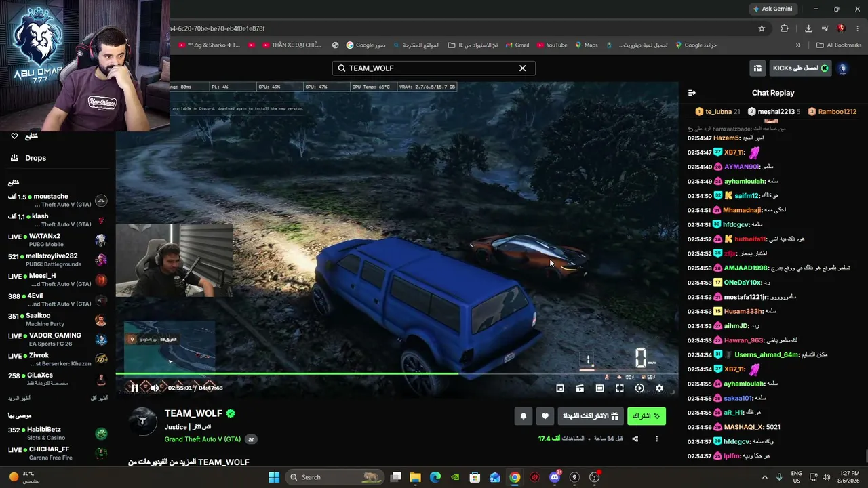Clear the TEAM_WOLF search text
Image resolution: width=868 pixels, height=488 pixels.
click(x=522, y=68)
